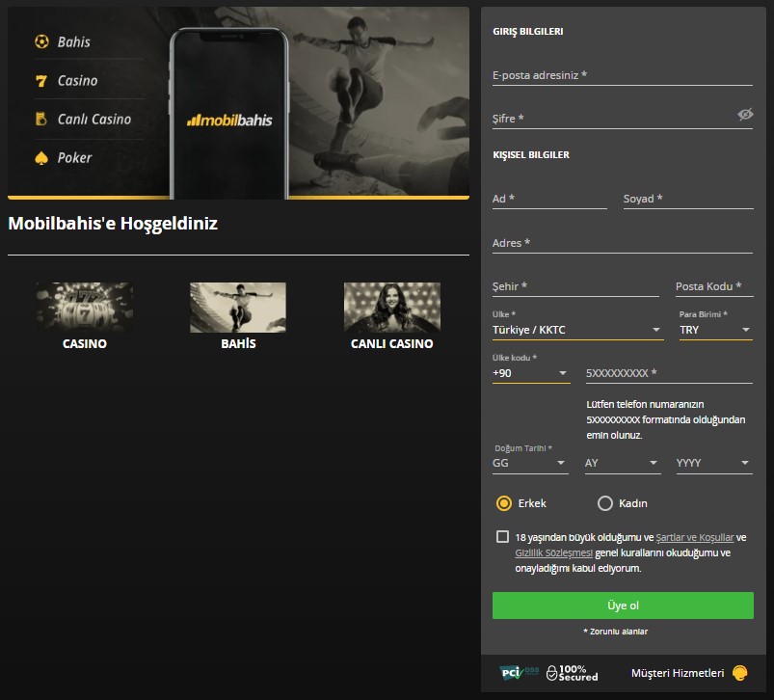Image resolution: width=774 pixels, height=700 pixels.
Task: Open the Gizlilik Sözleşmesi link
Action: click(554, 552)
